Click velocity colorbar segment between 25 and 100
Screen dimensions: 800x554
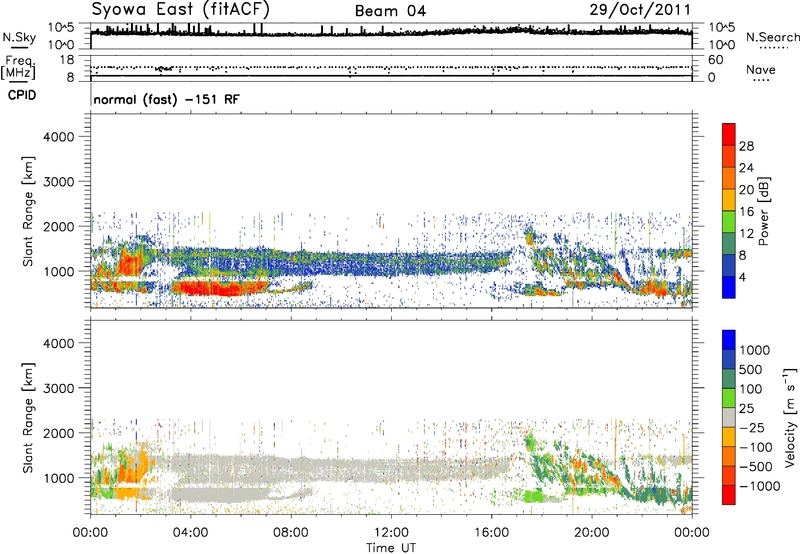pos(729,398)
